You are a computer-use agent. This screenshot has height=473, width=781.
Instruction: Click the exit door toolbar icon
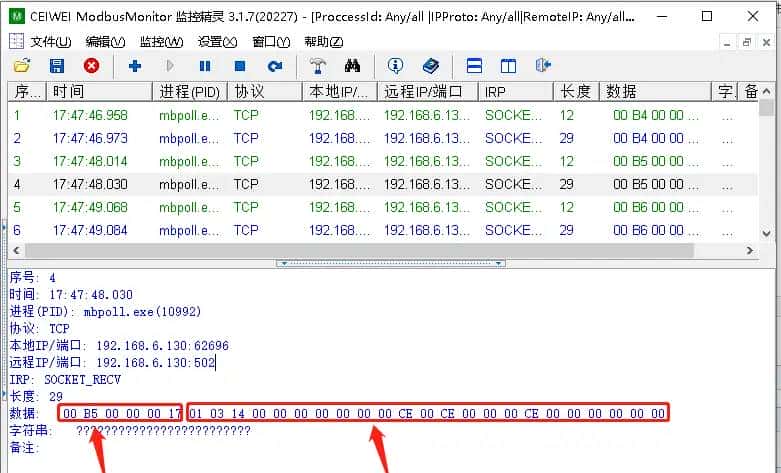(543, 66)
